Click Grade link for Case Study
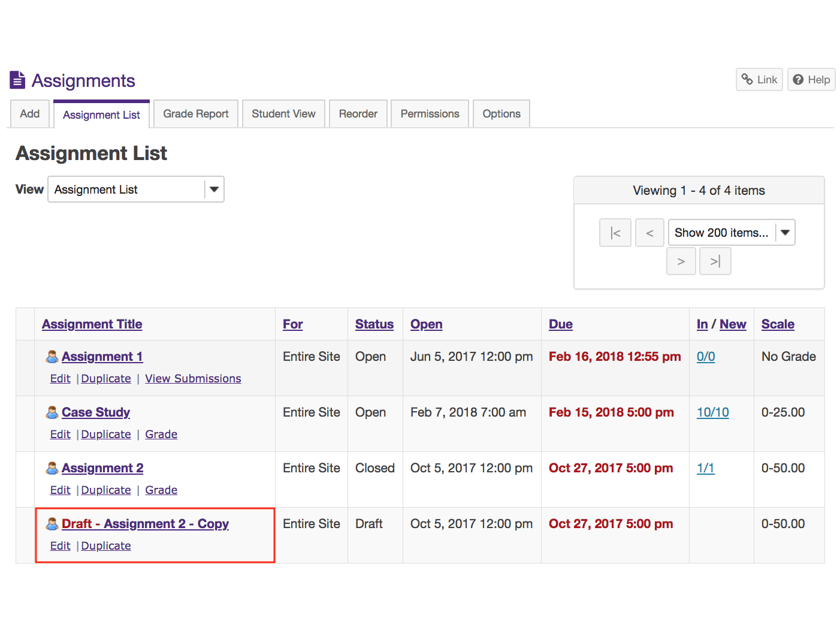 tap(161, 435)
